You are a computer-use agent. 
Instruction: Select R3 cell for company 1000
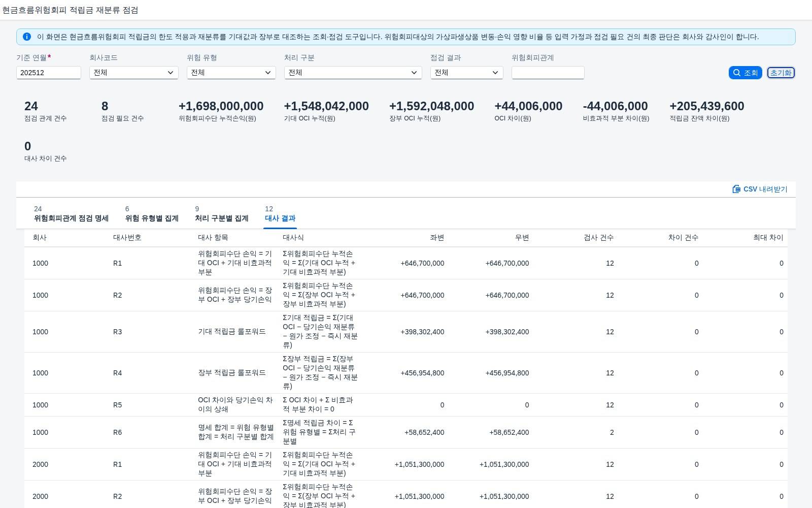coord(118,332)
